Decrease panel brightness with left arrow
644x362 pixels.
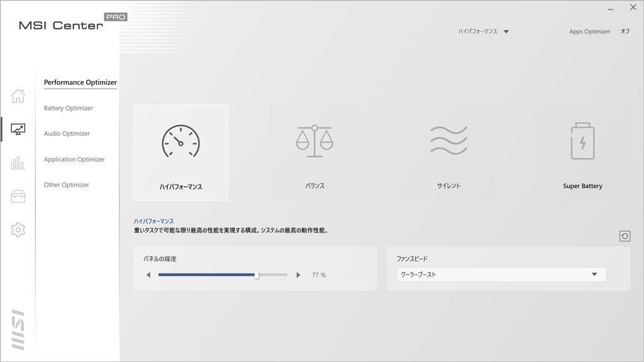(148, 275)
